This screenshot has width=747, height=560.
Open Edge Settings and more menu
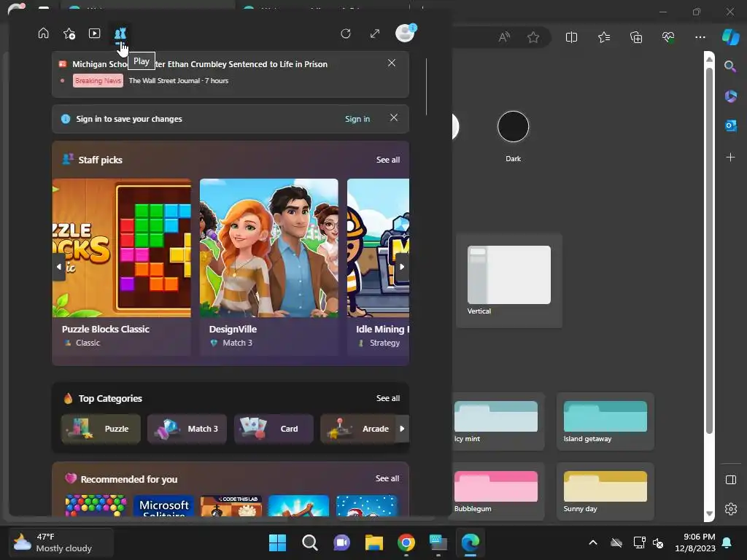(700, 37)
